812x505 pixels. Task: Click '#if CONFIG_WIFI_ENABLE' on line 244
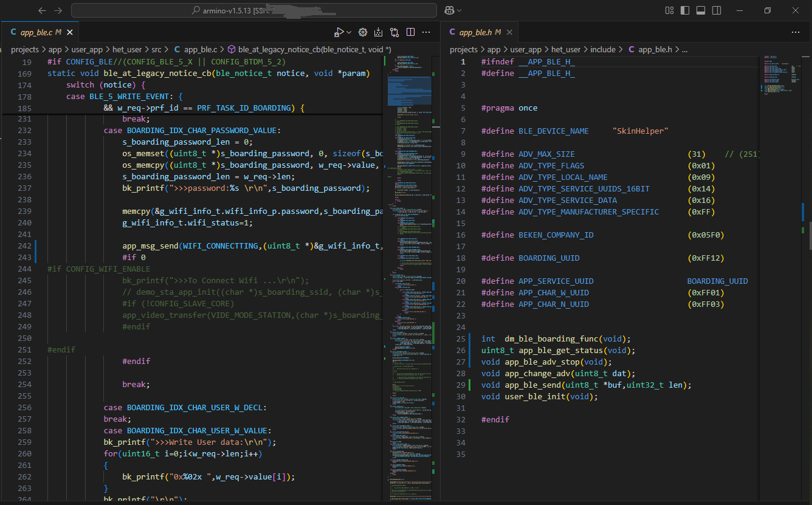(98, 270)
